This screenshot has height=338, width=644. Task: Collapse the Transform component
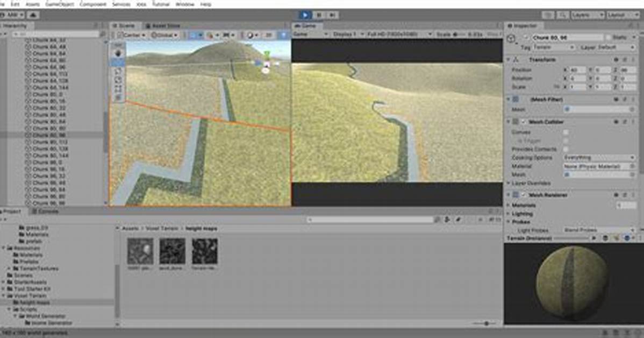point(509,60)
